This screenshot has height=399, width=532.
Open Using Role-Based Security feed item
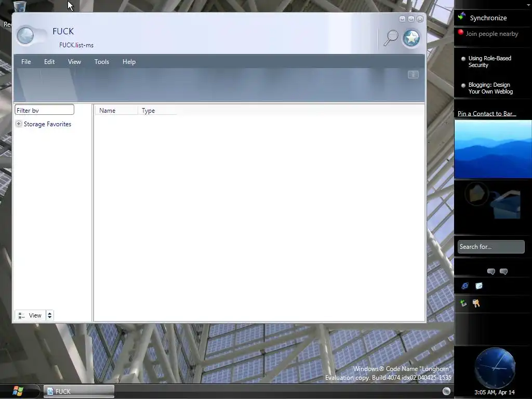(x=489, y=61)
